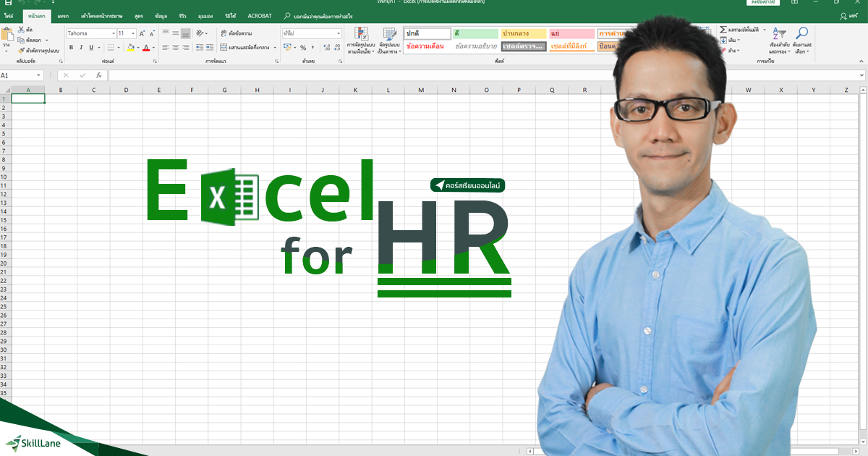Viewport: 868px width, 456px height.
Task: Toggle Bold formatting
Action: [x=72, y=47]
